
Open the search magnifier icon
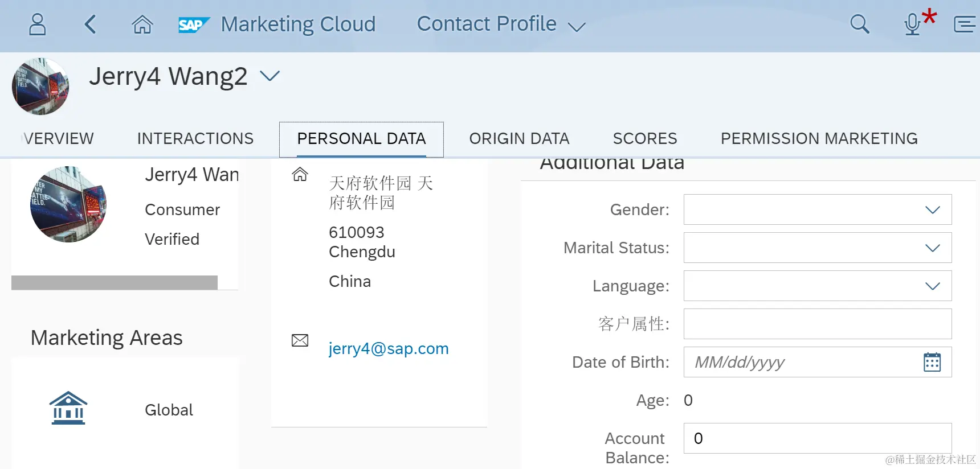pos(859,24)
